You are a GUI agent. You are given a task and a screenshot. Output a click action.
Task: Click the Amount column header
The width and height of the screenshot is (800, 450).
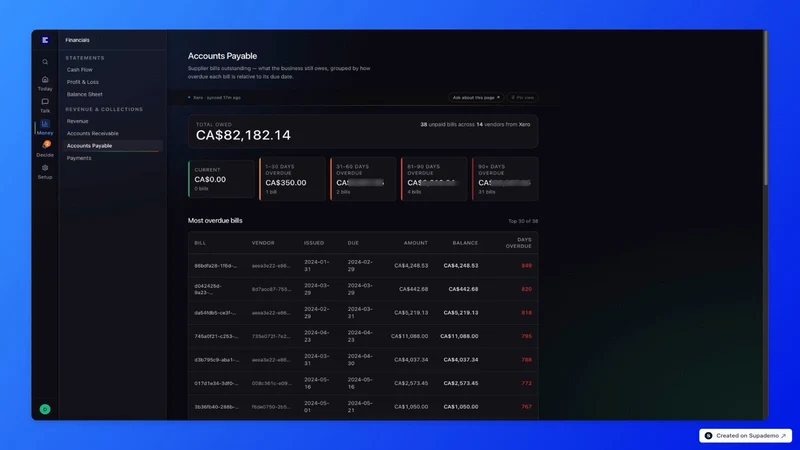(x=416, y=243)
